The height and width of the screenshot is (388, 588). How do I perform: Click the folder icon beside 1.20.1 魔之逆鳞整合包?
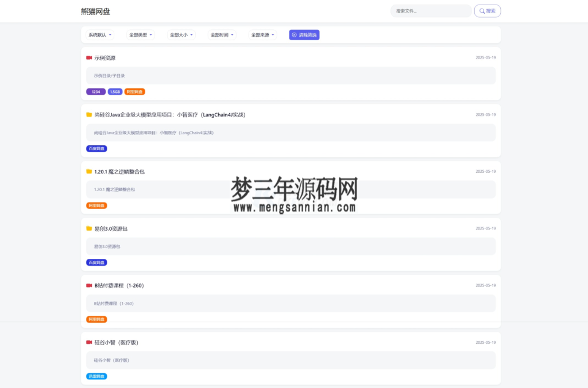tap(88, 170)
